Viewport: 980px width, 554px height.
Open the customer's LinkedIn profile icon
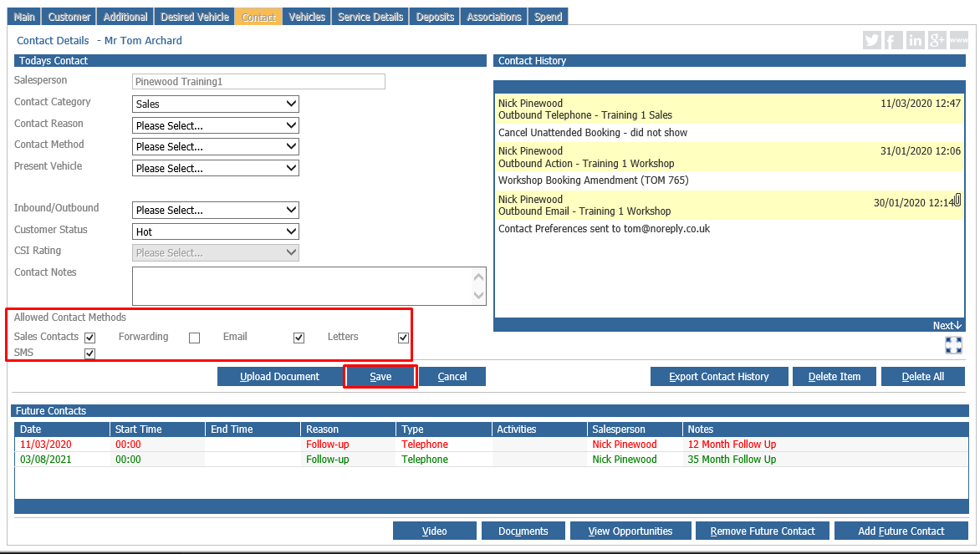tap(915, 40)
